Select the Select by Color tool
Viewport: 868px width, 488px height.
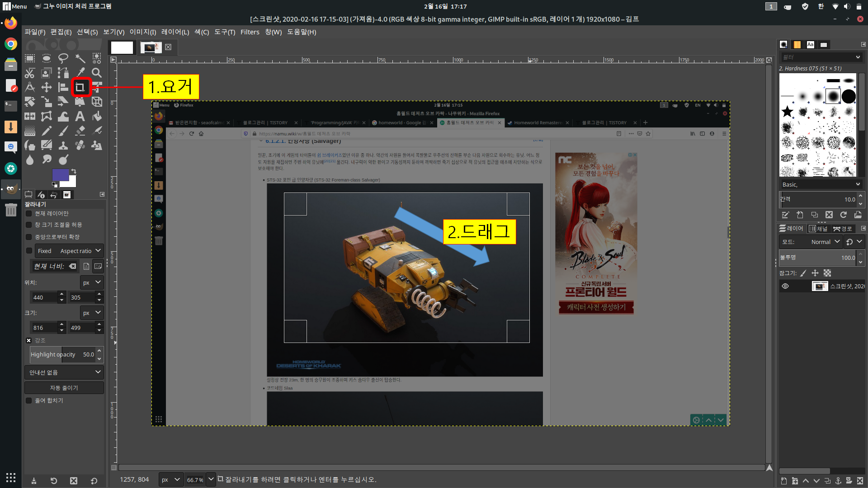[x=97, y=58]
